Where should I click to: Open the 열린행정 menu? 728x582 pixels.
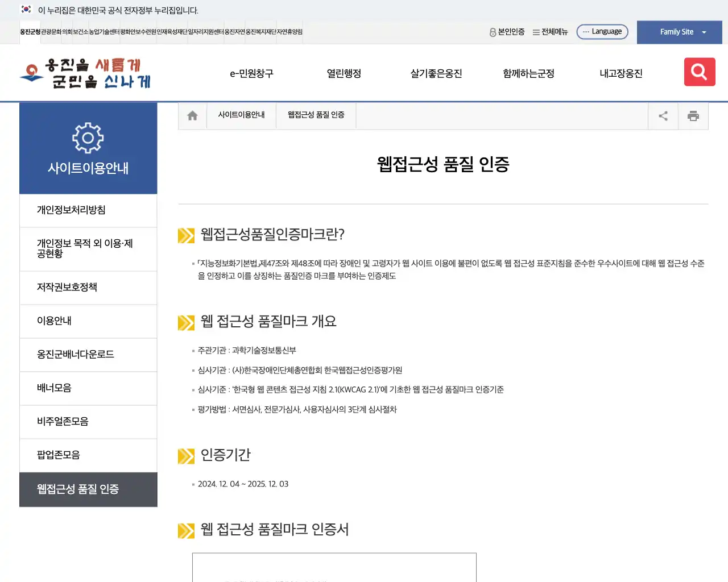pos(344,73)
